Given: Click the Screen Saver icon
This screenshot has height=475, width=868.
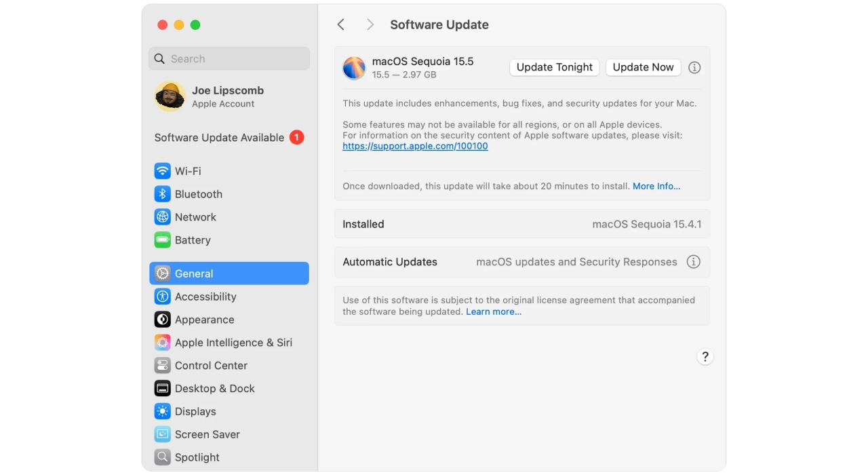Looking at the screenshot, I should tap(162, 434).
